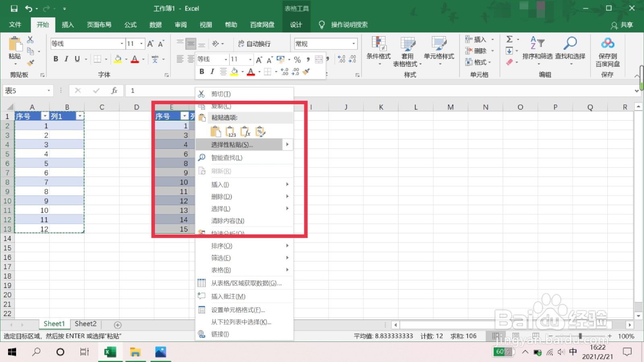The image size is (644, 362).
Task: Toggle Bold in the mini toolbar
Action: click(x=202, y=72)
